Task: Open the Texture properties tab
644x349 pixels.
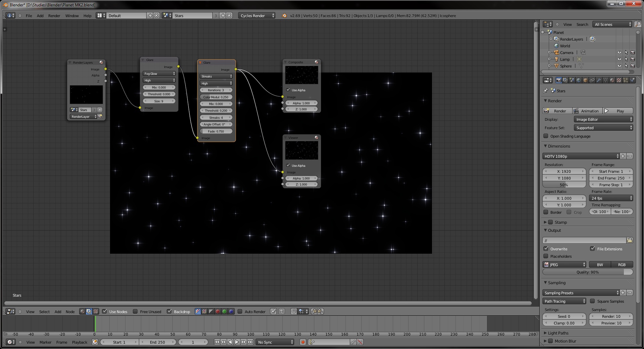Action: tap(619, 80)
